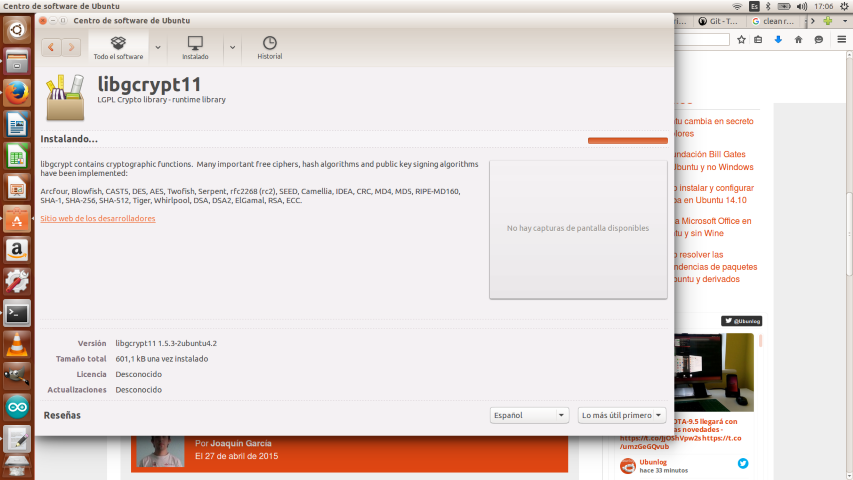Viewport: 853px width, 480px height.
Task: Open the battery indicator
Action: [x=784, y=7]
